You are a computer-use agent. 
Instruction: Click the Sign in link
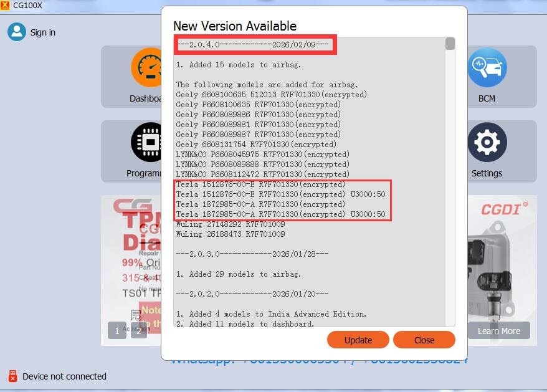43,32
